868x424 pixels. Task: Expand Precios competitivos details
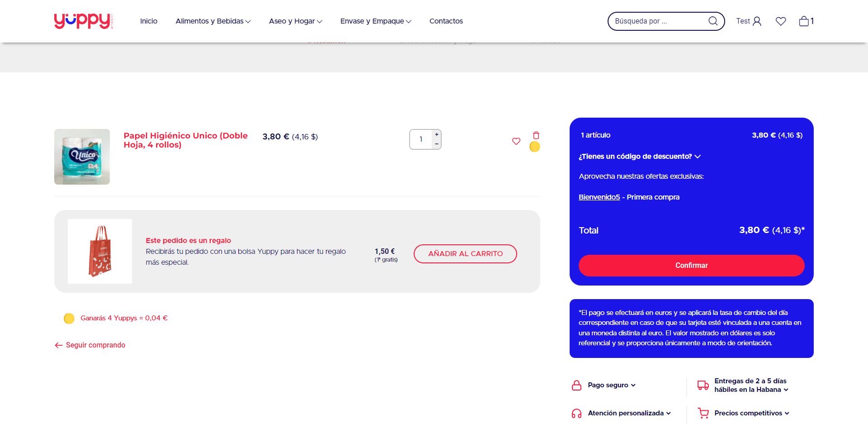(752, 413)
